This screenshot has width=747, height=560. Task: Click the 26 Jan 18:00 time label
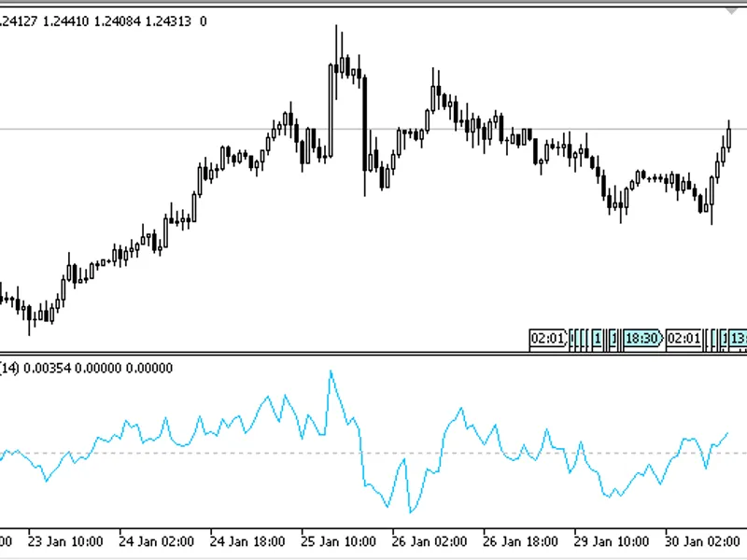520,542
